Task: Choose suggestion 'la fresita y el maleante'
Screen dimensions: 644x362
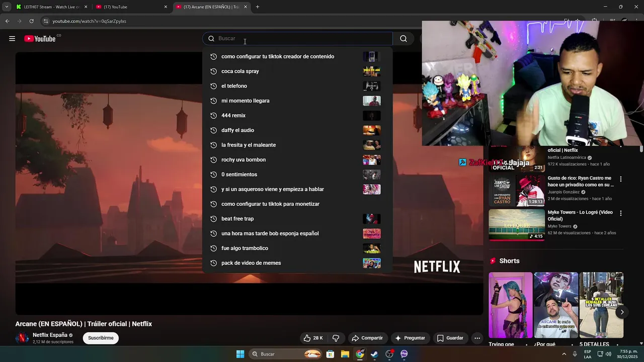Action: click(297, 145)
